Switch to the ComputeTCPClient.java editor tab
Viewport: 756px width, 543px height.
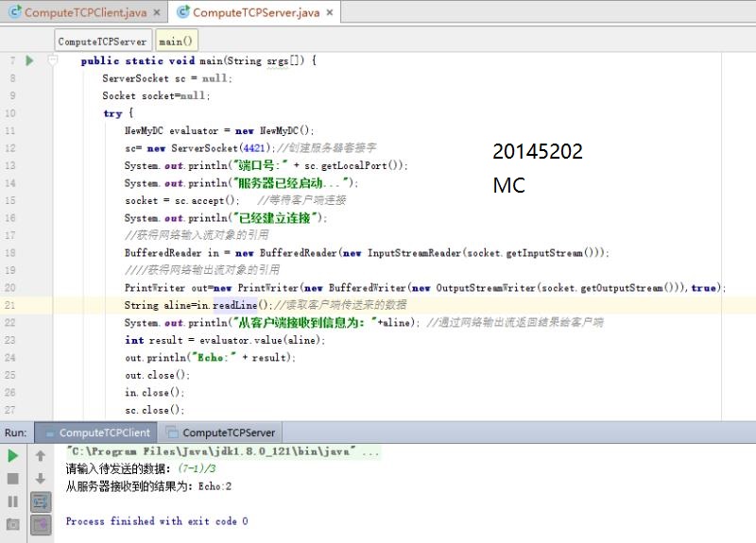point(85,12)
